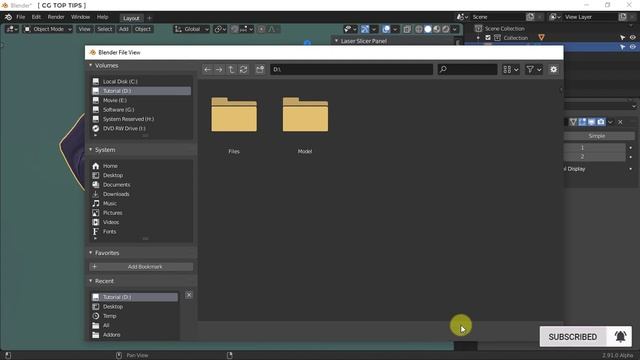640x360 pixels.
Task: Open the Render menu
Action: click(56, 17)
